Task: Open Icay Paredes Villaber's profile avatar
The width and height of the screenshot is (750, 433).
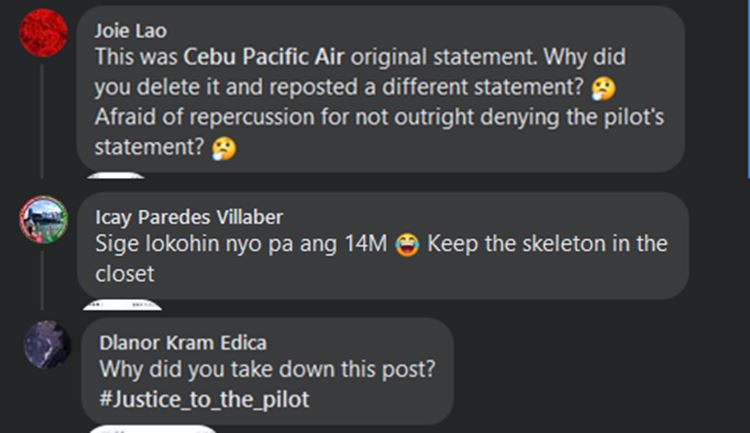Action: tap(44, 219)
